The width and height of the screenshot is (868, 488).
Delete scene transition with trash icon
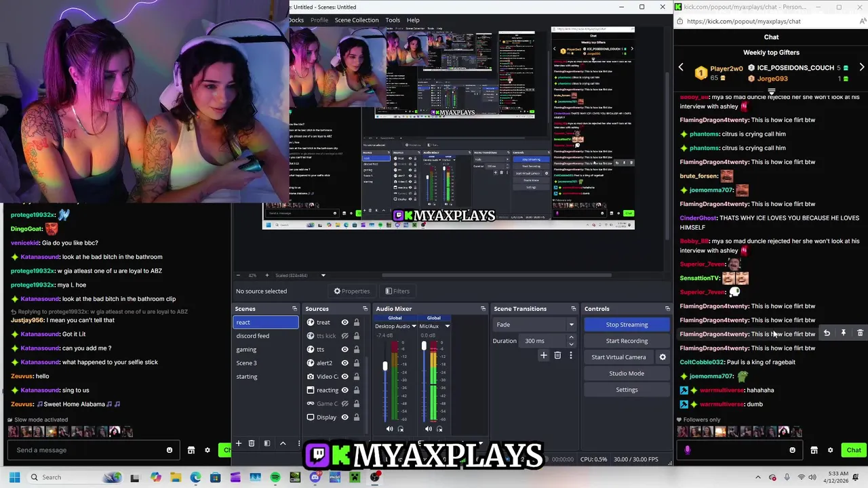(x=557, y=355)
